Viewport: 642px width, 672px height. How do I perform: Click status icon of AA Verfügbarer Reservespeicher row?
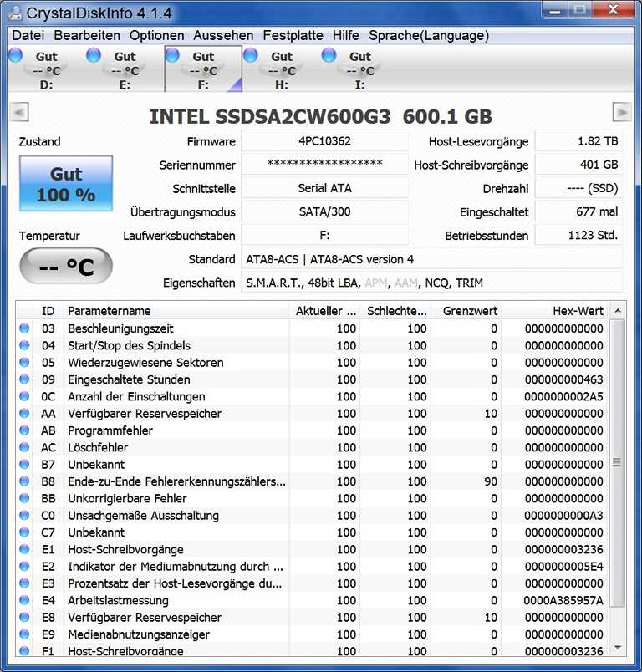point(24,413)
